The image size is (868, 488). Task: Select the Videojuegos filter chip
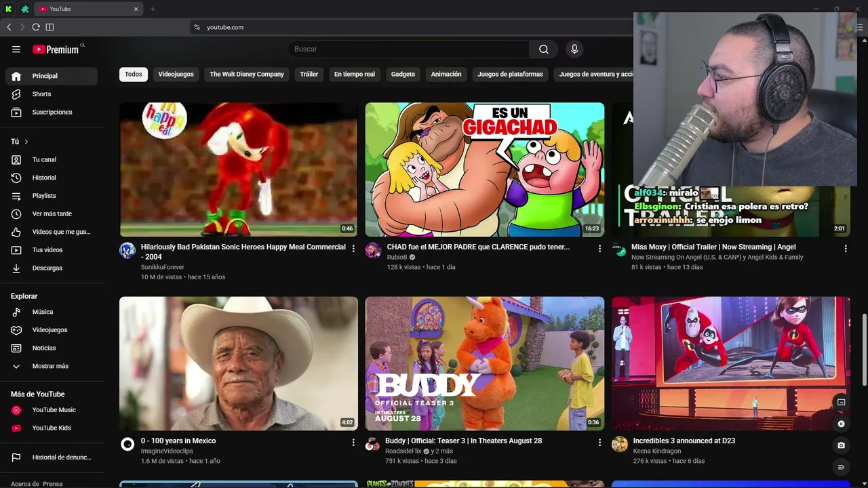point(176,74)
